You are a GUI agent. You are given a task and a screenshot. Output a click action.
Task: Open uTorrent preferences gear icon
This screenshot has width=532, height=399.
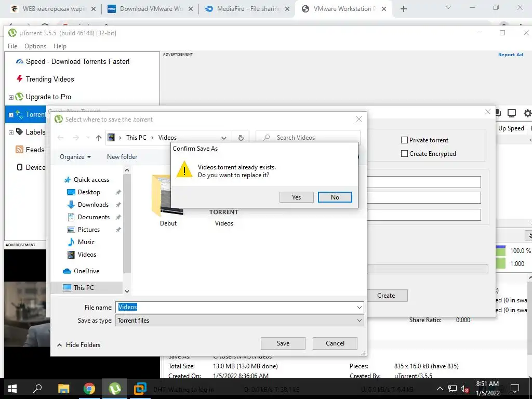click(527, 113)
